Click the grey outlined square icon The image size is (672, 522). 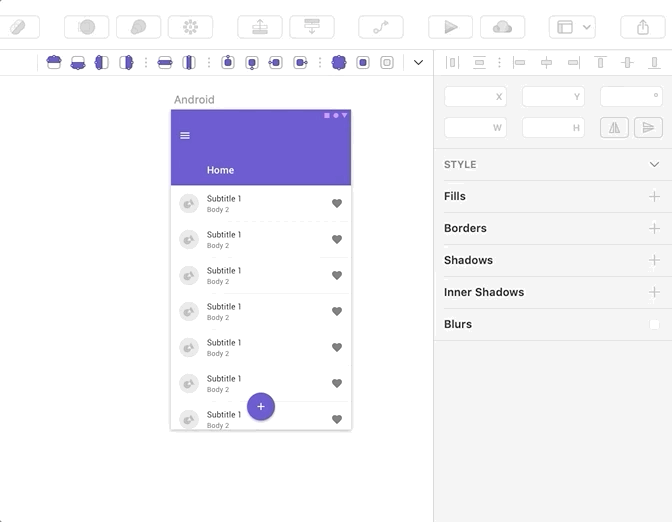point(387,63)
